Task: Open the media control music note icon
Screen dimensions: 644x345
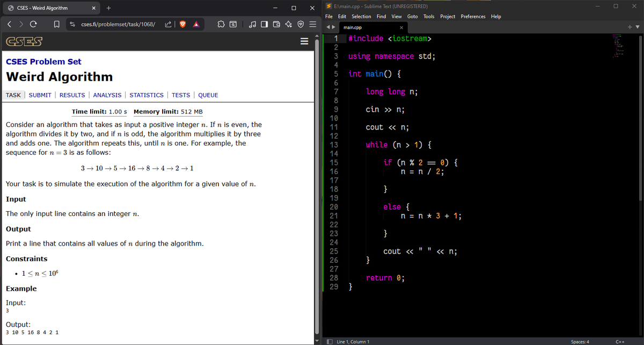Action: [x=252, y=24]
